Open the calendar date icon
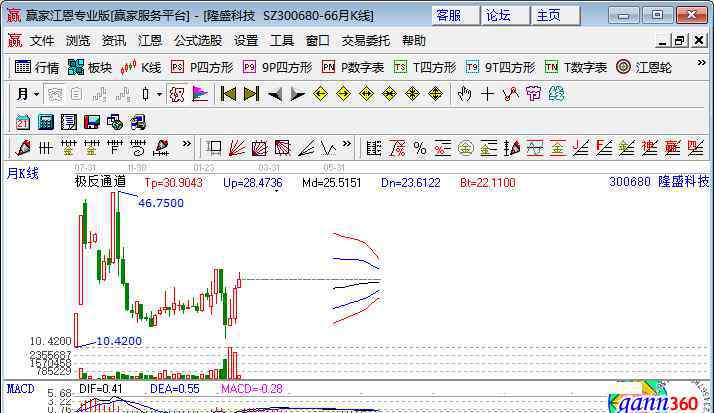 (22, 122)
